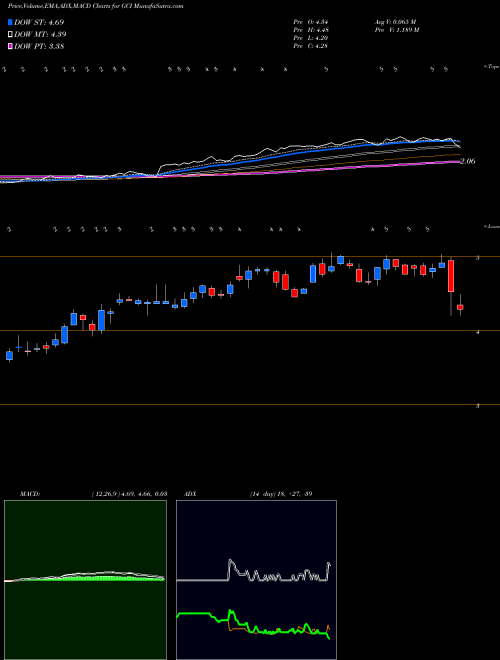Open the dark blue ADX indicator panel

[256, 580]
